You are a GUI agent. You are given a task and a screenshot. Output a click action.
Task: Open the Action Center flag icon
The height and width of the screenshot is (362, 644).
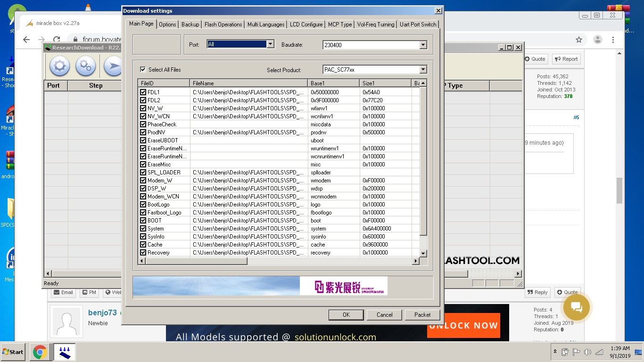point(576,352)
